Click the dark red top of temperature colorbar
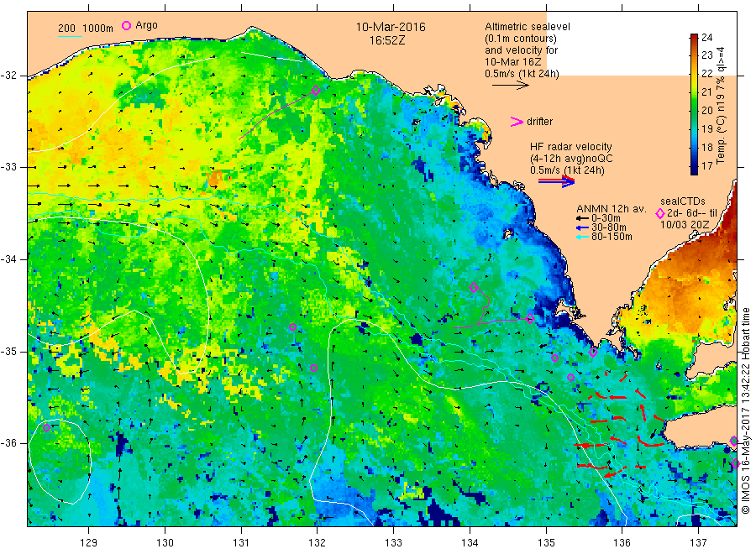 (694, 37)
